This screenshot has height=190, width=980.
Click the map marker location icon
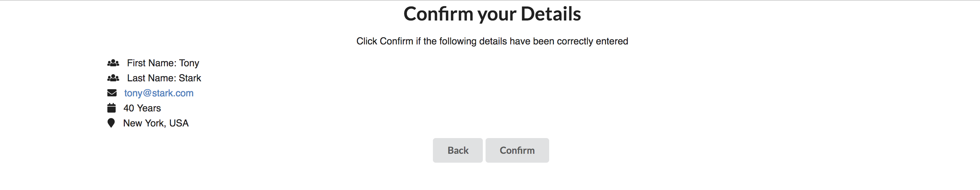[111, 123]
